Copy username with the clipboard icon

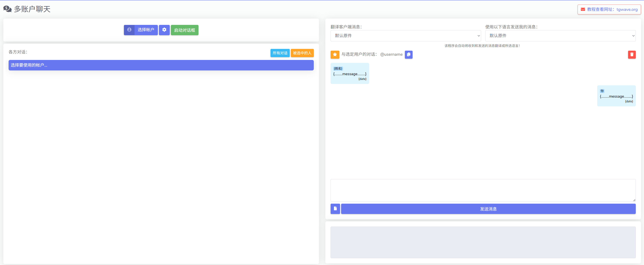click(x=409, y=55)
